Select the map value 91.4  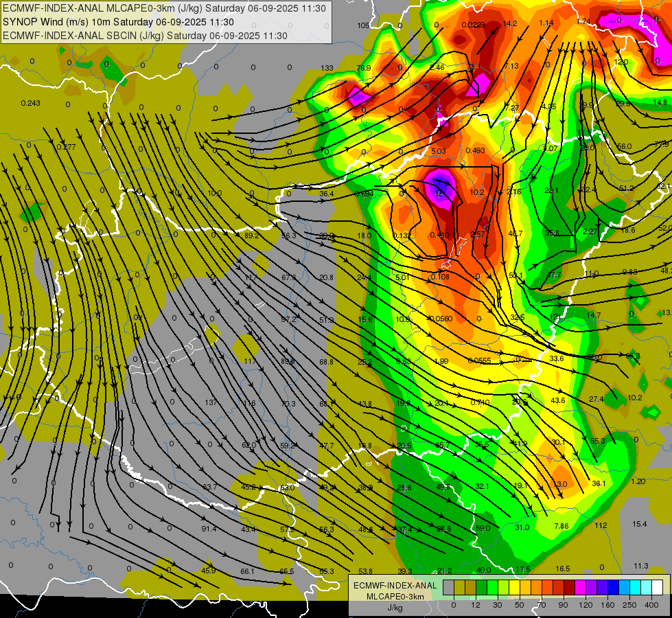pos(209,529)
